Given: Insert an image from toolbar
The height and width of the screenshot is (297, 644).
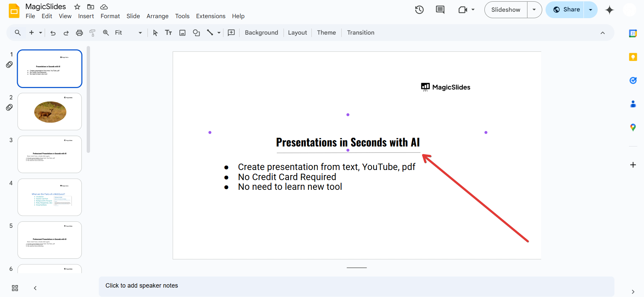Looking at the screenshot, I should 182,33.
